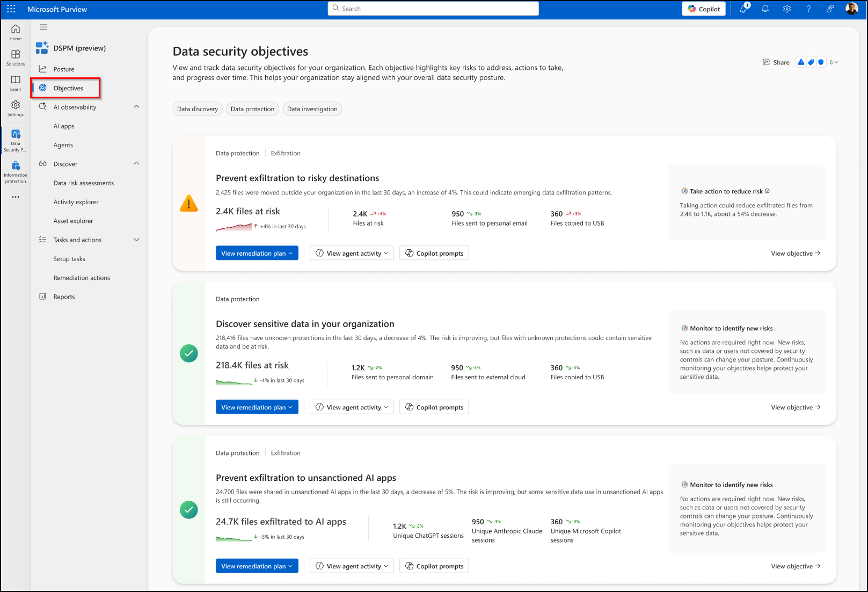Click the help question mark icon

[x=808, y=9]
